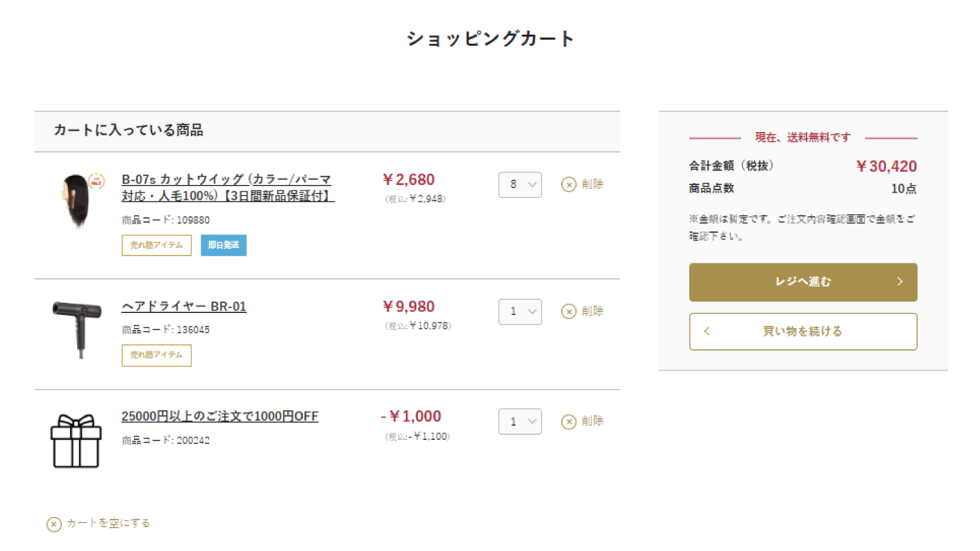Click the 売れ筋アイテム badge on the hair dryer
Viewport: 980px width, 551px height.
156,355
